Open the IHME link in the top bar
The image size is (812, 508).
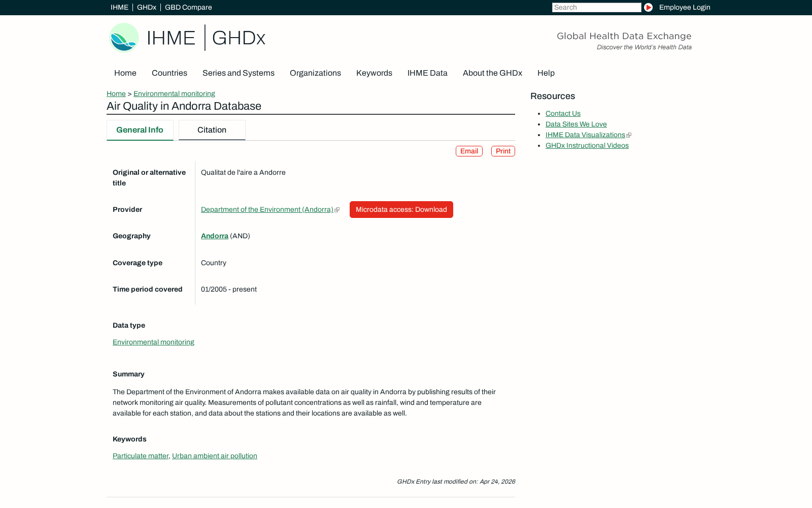click(119, 8)
